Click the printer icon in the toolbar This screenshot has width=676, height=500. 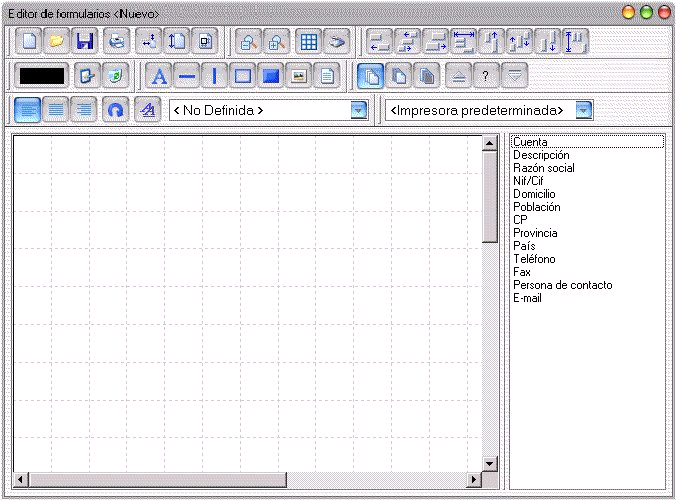(116, 41)
